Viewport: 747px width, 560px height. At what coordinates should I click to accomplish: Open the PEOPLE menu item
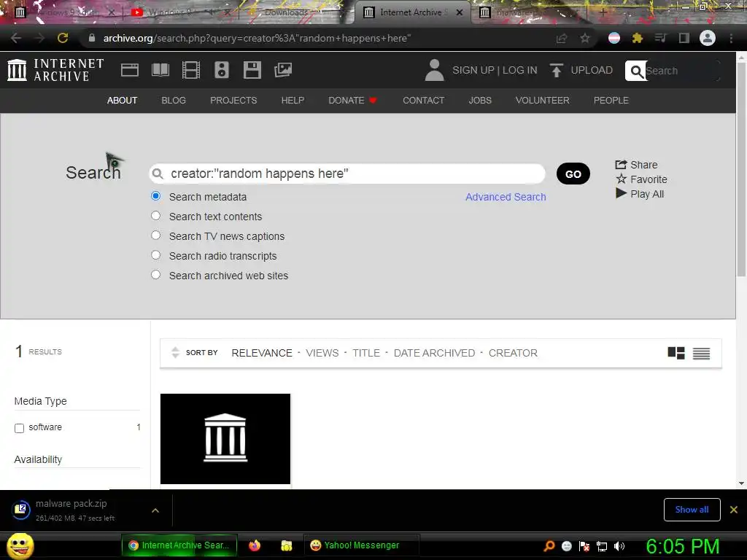pyautogui.click(x=611, y=101)
